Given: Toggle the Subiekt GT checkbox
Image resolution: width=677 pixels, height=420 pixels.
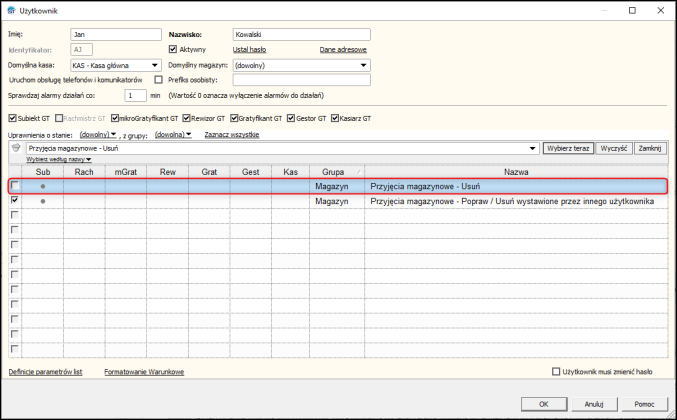Looking at the screenshot, I should (x=13, y=118).
